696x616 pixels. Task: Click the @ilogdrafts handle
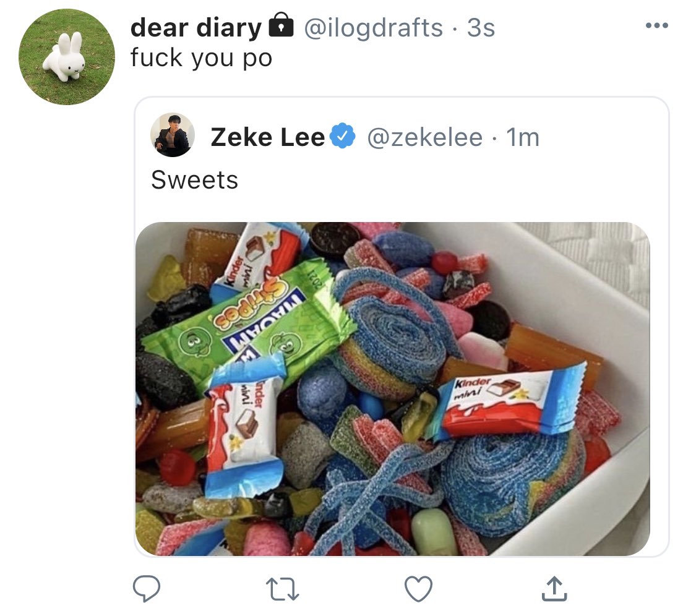pos(373,27)
